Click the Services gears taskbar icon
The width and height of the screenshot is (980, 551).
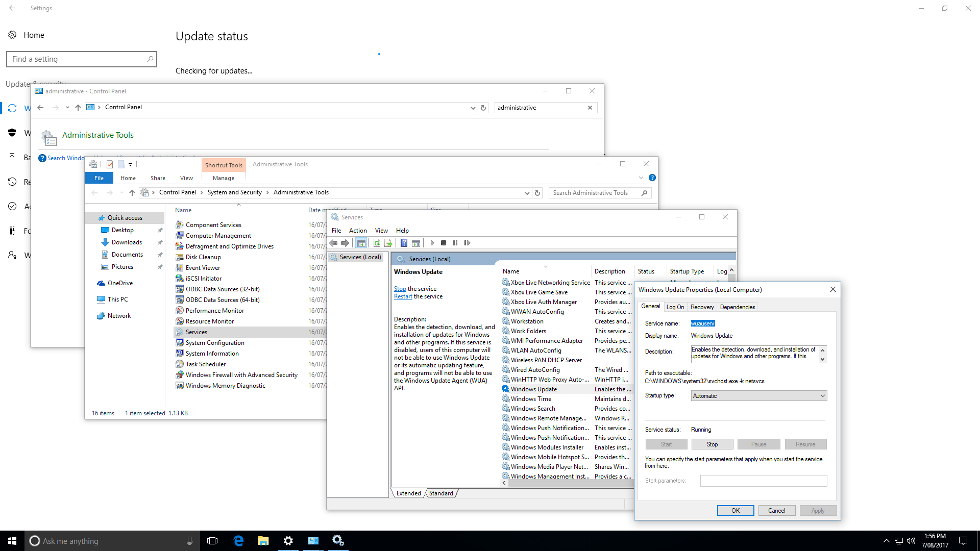pyautogui.click(x=338, y=541)
